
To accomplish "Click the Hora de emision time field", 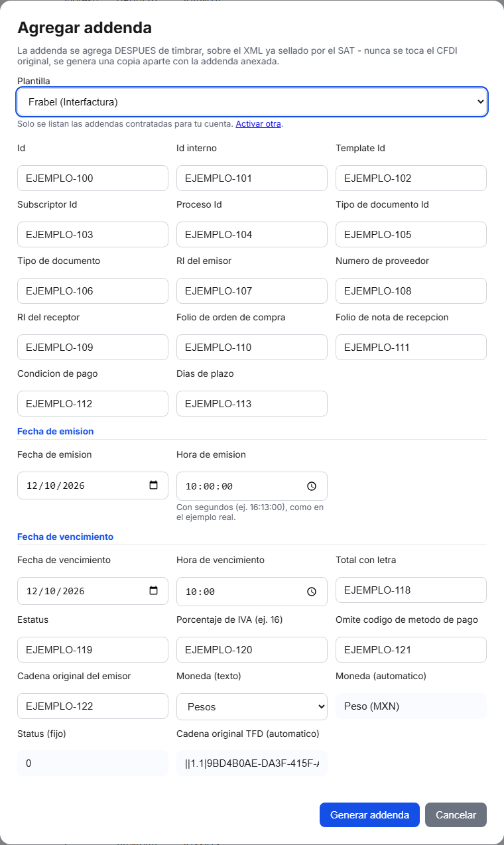I will click(x=252, y=486).
